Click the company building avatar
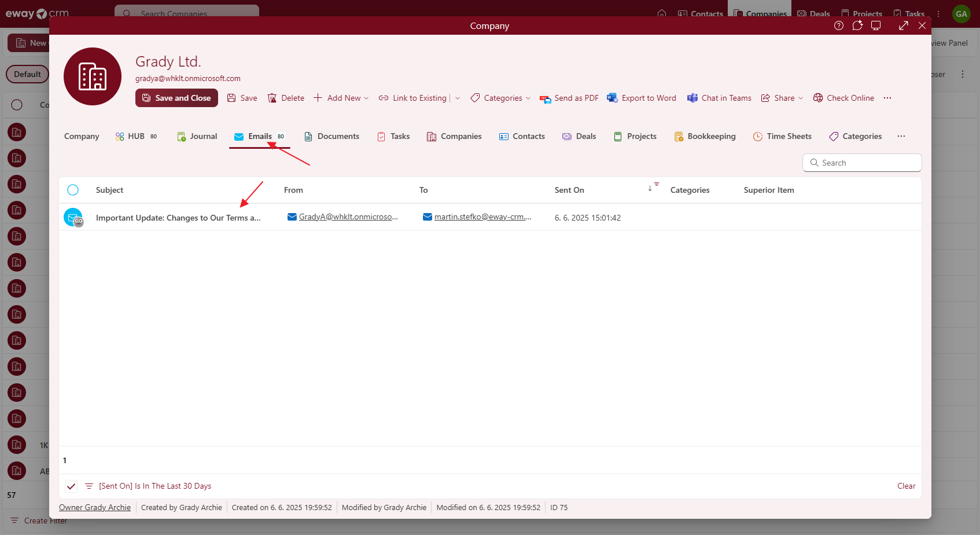 pos(93,76)
